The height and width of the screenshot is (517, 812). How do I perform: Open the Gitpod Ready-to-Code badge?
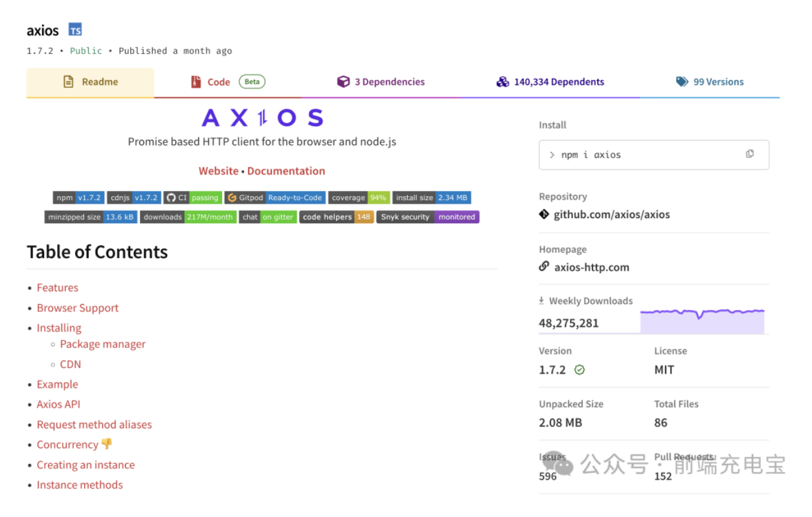point(275,197)
